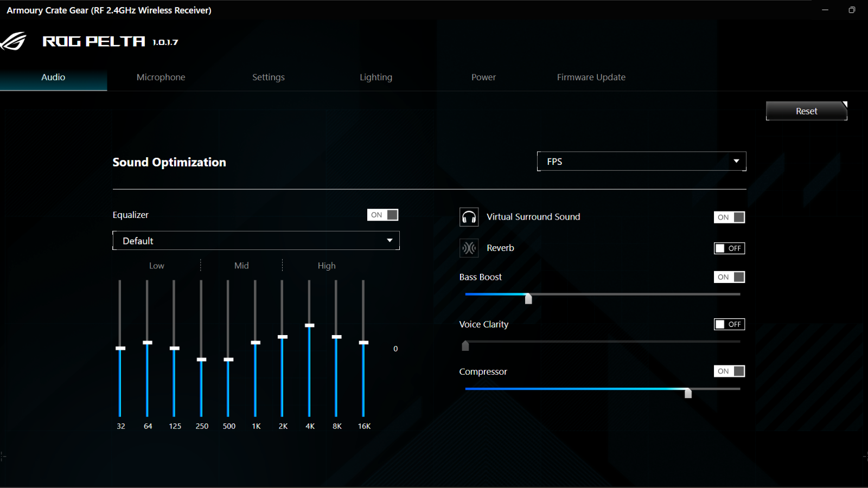868x488 pixels.
Task: Click the Reverb sound wave icon
Action: [x=469, y=248]
